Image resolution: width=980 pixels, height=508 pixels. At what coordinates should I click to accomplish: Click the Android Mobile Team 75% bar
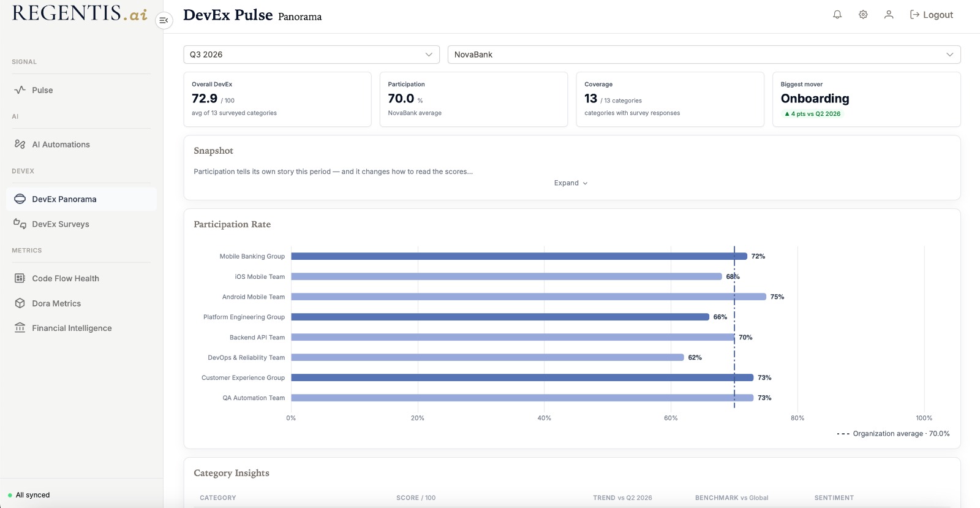tap(529, 297)
